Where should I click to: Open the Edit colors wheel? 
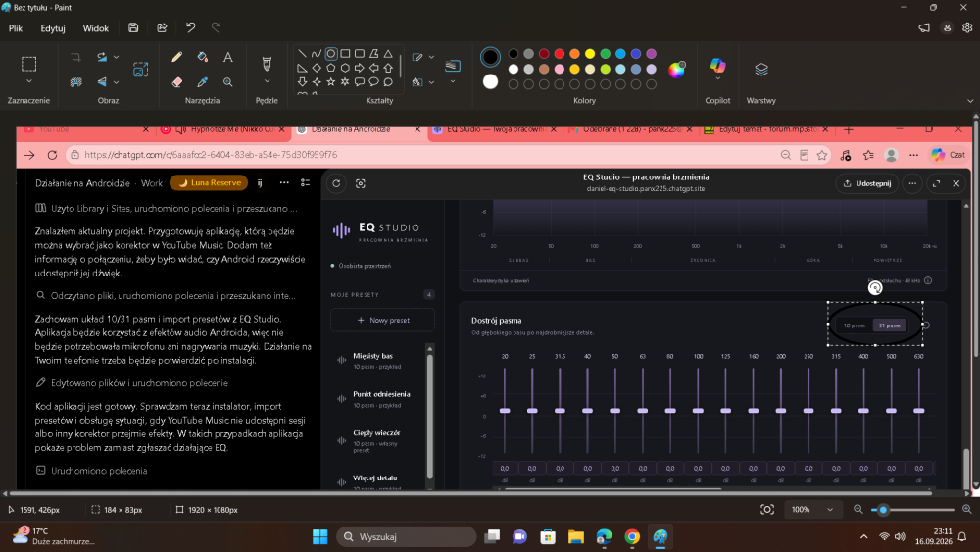tap(677, 70)
